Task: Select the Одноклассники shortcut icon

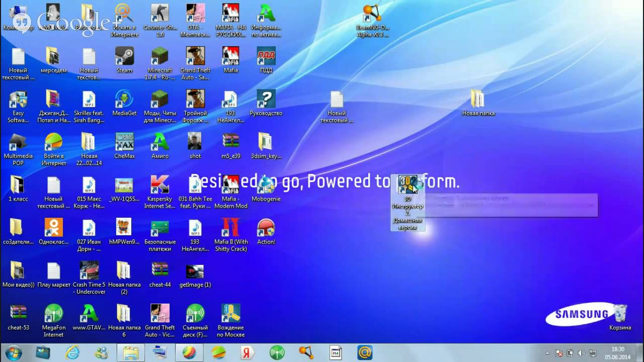Action: pos(53,231)
